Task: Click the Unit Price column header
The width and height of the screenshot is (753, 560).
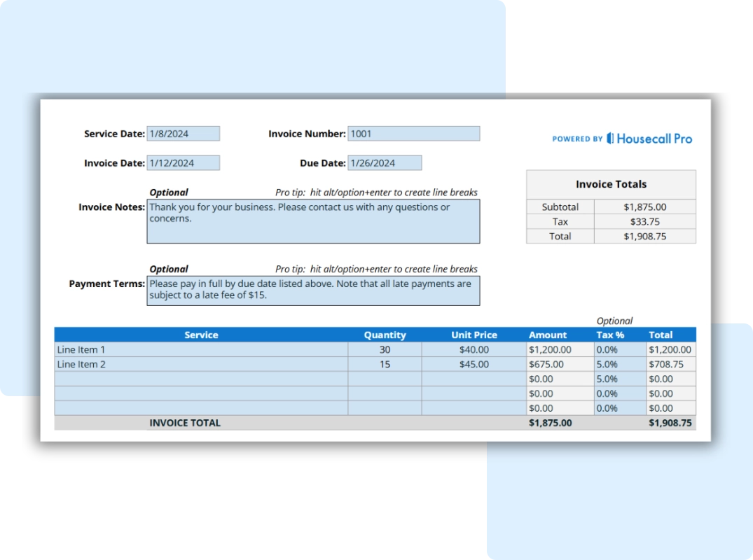Action: coord(474,335)
